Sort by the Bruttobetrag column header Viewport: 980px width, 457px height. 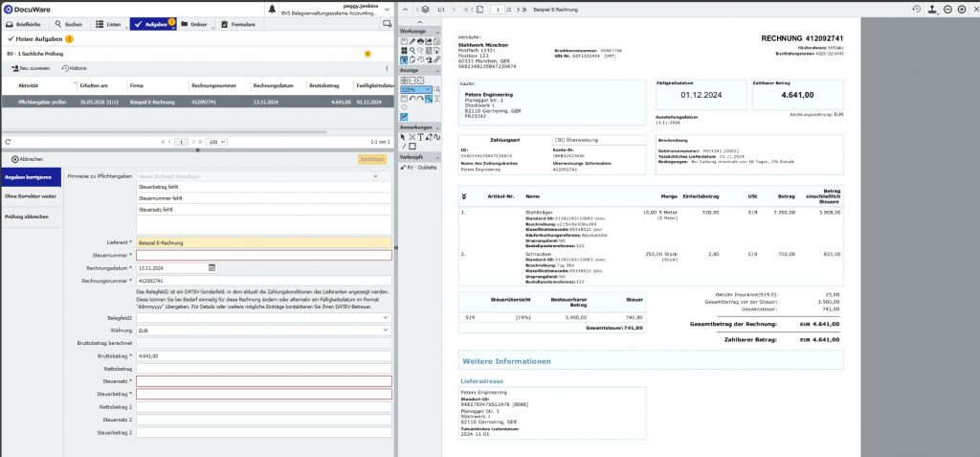point(325,85)
